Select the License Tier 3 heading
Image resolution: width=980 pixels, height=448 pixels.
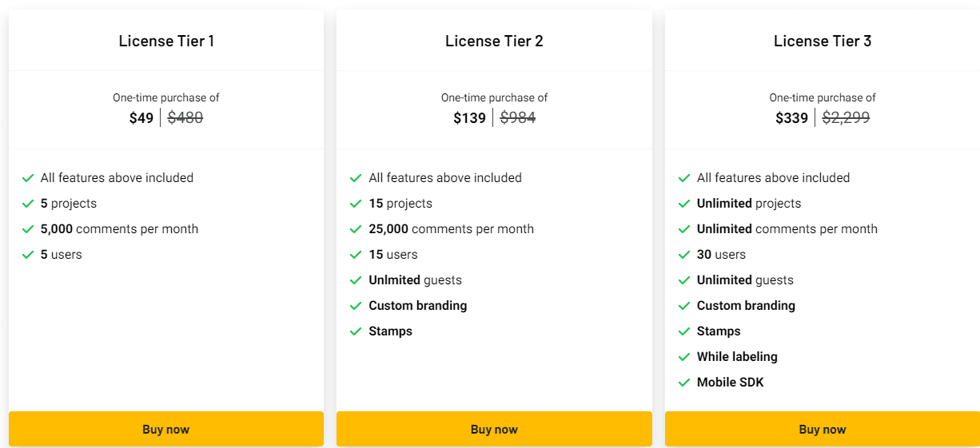[823, 41]
